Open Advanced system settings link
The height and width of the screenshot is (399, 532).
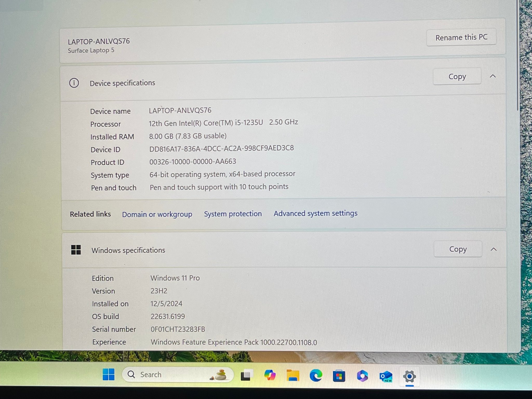point(316,213)
